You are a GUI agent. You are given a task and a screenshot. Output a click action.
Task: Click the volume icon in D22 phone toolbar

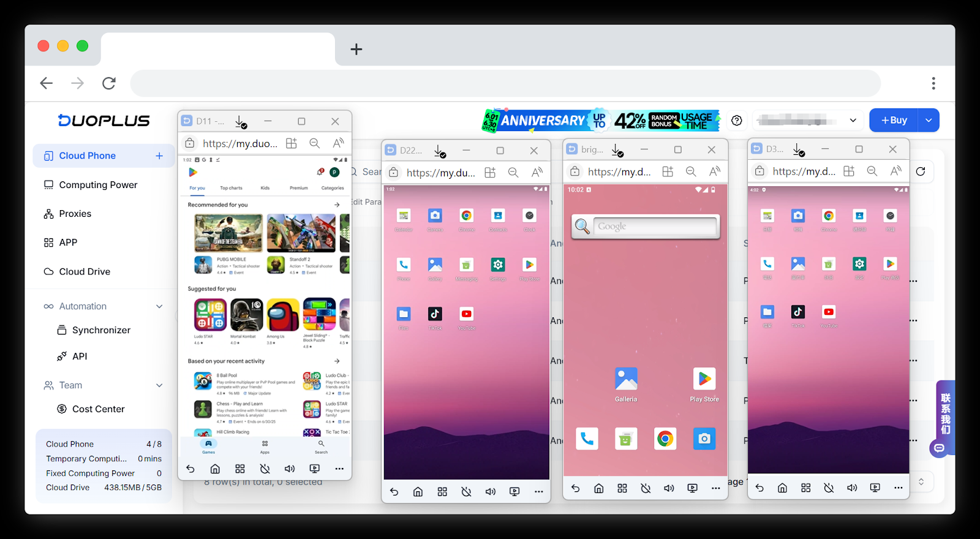pyautogui.click(x=490, y=492)
